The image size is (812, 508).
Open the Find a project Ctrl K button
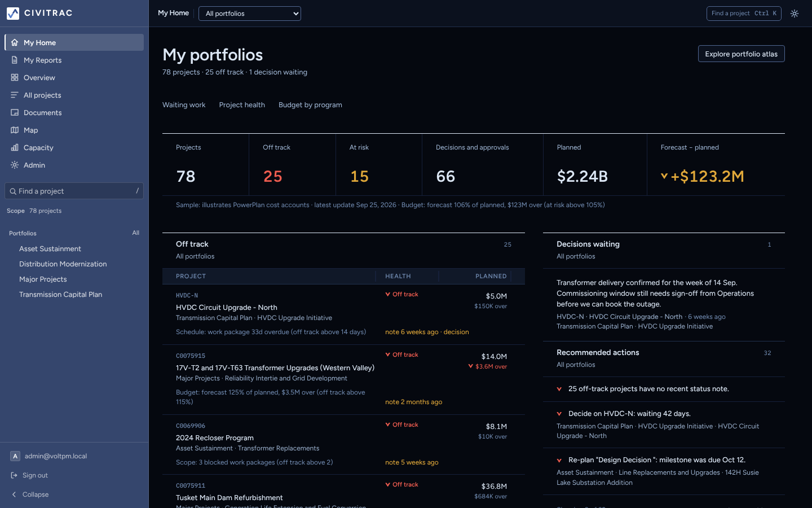744,14
